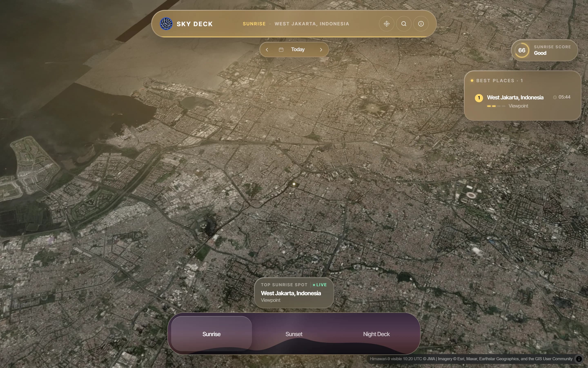Go to next day arrow
Viewport: 588px width, 368px height.
321,50
